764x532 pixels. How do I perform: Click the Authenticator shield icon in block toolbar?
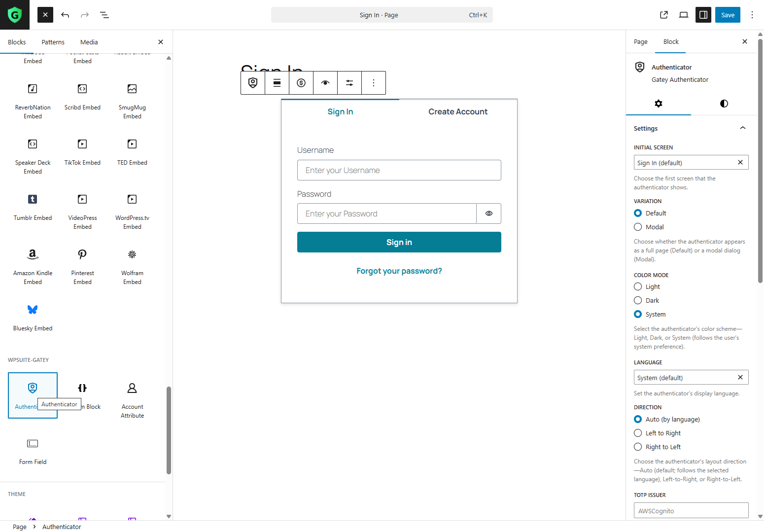tap(253, 83)
